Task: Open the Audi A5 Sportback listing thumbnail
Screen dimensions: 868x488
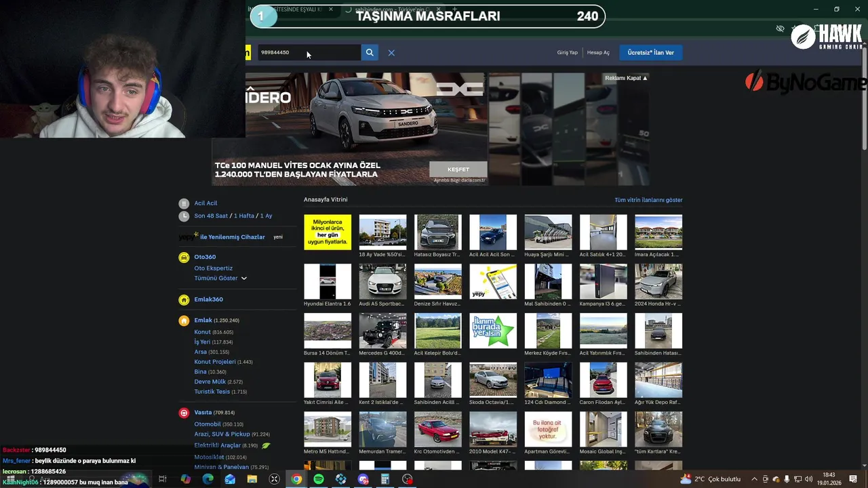Action: [382, 281]
